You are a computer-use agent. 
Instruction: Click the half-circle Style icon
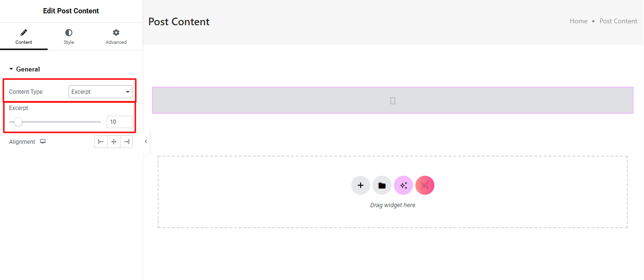[x=69, y=33]
